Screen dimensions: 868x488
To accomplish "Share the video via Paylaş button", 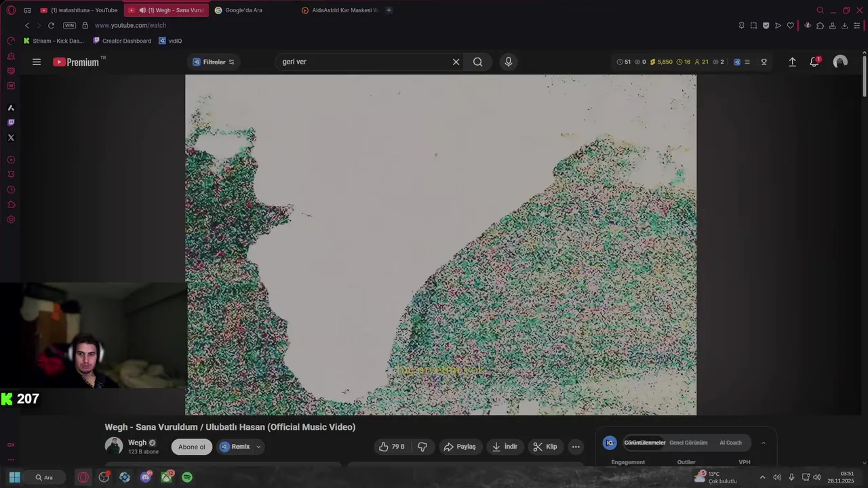I will click(x=460, y=447).
